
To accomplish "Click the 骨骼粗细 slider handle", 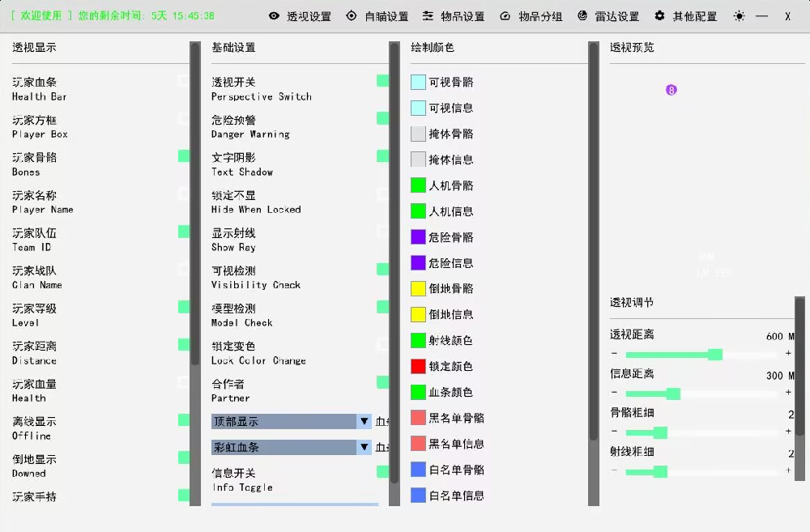I will coord(660,432).
